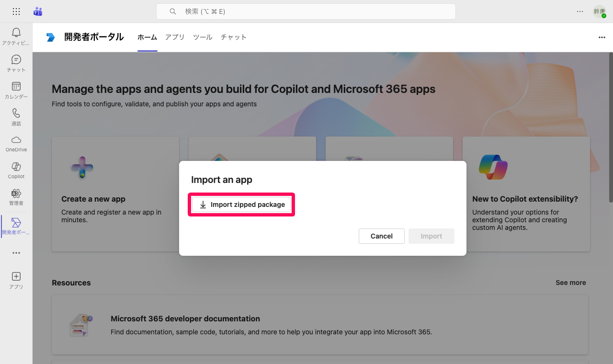613x364 pixels.
Task: Show more apps via the sidebar ellipsis
Action: point(16,253)
